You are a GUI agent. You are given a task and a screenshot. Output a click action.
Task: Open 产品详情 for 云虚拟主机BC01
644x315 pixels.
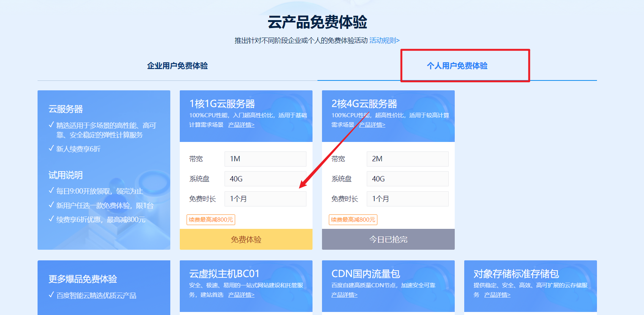[241, 295]
